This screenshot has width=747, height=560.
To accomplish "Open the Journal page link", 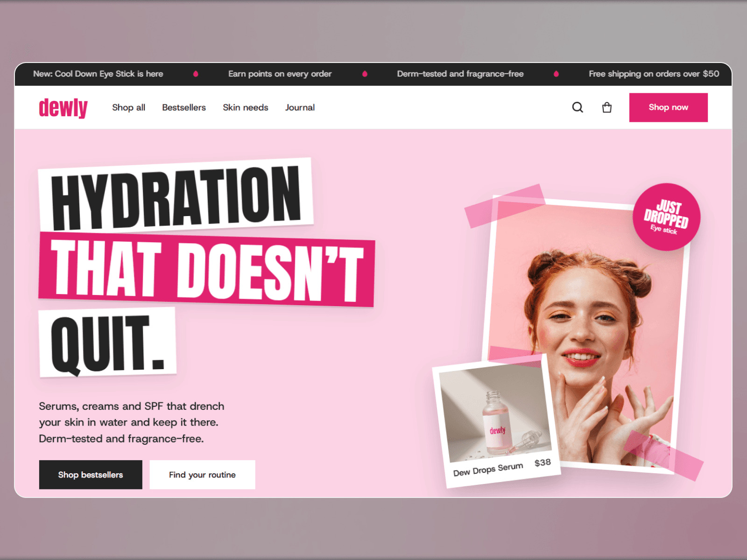I will [300, 107].
